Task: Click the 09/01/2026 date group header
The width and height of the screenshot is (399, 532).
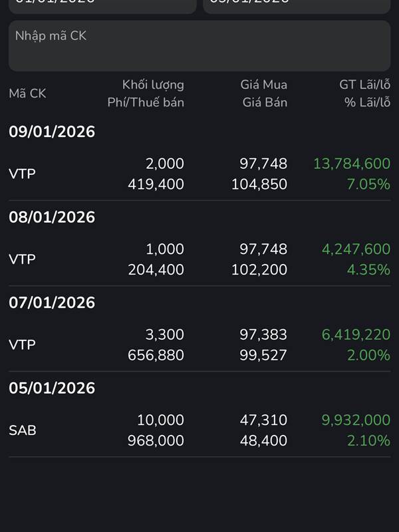Action: tap(52, 132)
